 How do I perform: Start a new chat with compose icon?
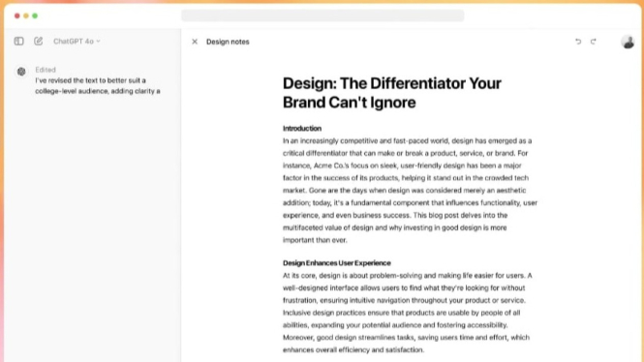click(38, 41)
